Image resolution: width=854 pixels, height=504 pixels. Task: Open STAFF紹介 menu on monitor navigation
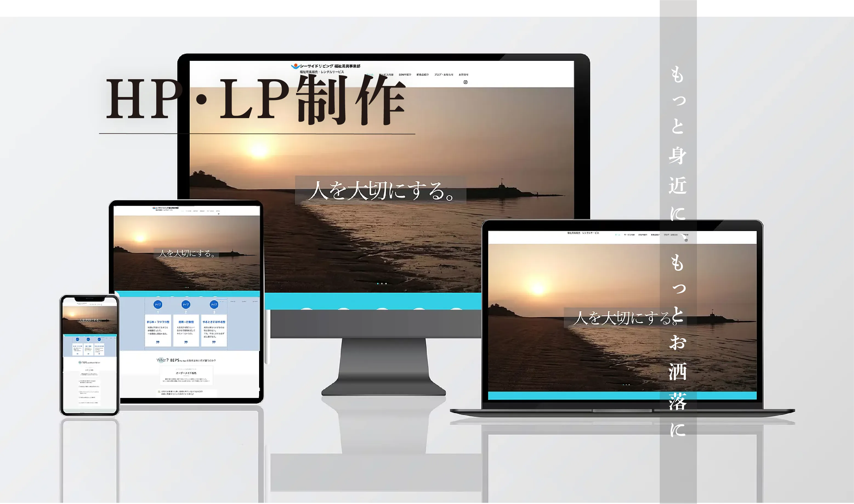point(405,75)
